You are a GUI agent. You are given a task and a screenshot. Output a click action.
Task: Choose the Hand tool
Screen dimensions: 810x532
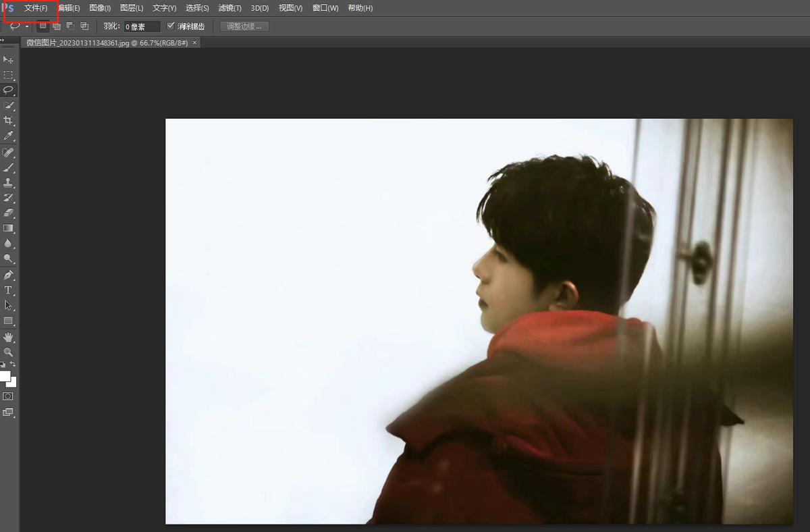(8, 337)
